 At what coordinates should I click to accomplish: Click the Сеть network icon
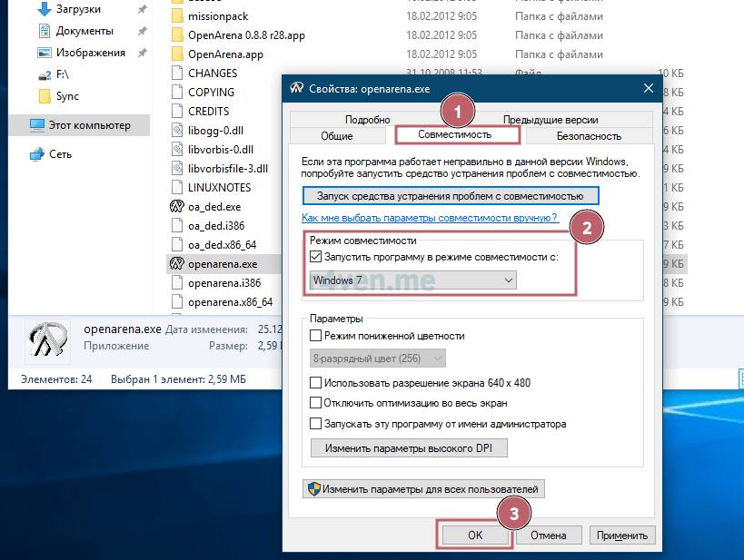pos(36,154)
